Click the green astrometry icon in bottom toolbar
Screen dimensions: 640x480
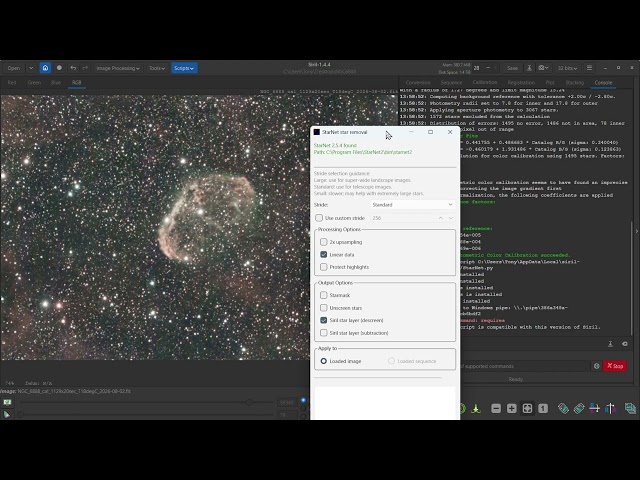tap(476, 408)
